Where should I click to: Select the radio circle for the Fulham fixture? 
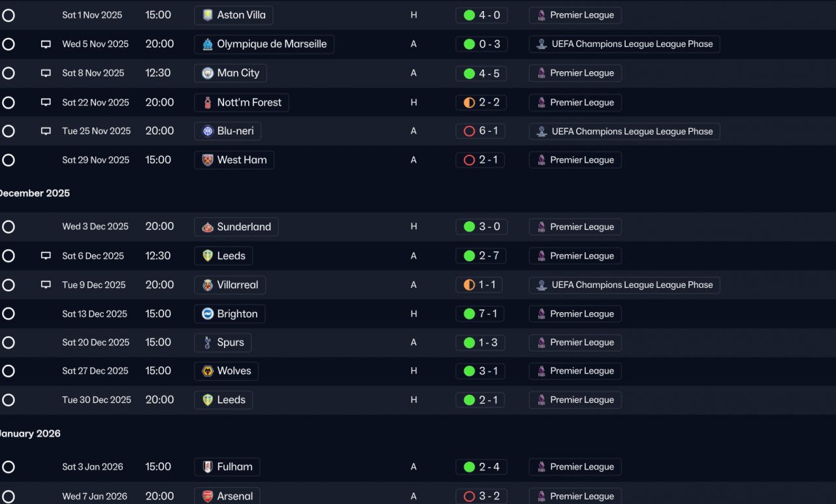[x=8, y=467]
